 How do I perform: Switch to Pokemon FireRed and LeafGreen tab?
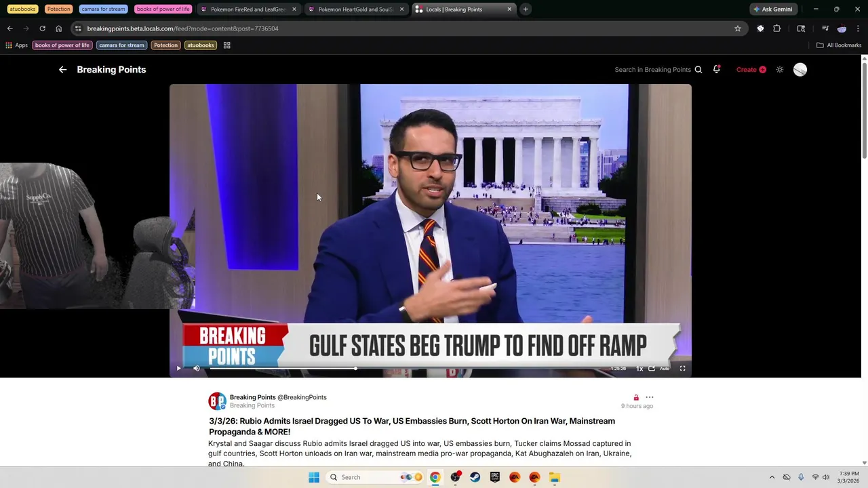pos(248,9)
